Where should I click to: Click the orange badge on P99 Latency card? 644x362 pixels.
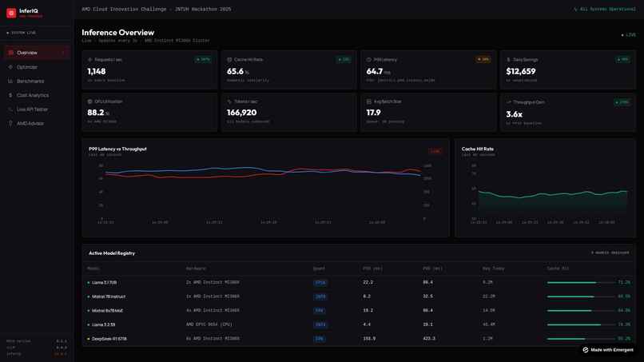(x=483, y=60)
